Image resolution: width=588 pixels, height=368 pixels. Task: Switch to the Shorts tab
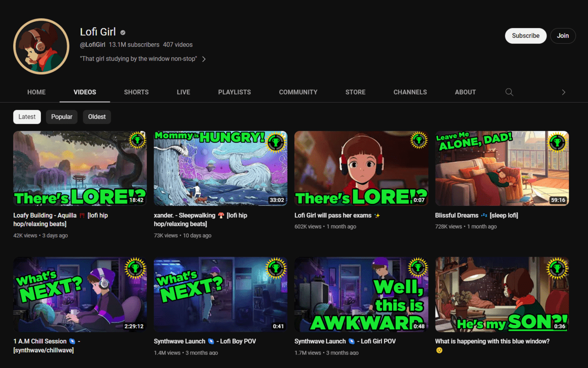(x=136, y=92)
